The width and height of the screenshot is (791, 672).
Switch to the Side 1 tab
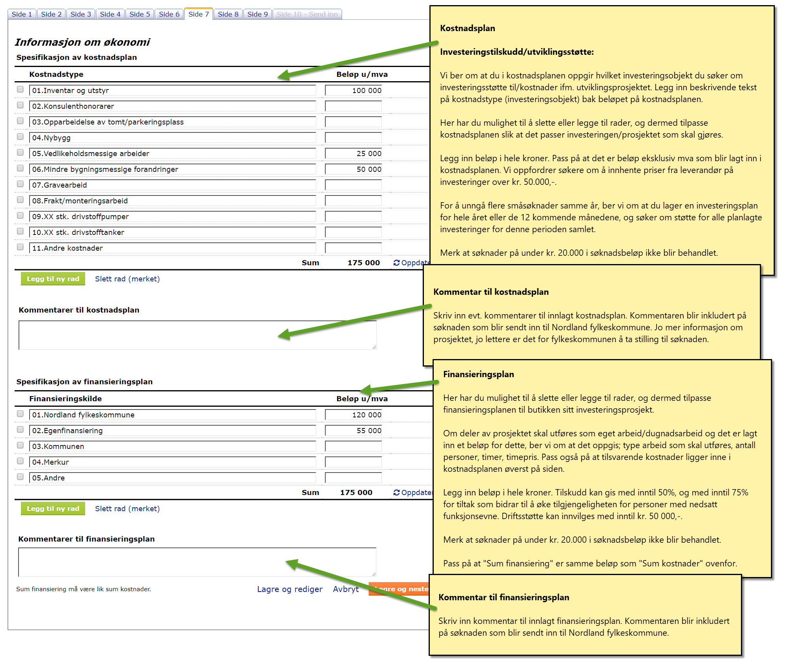point(22,14)
